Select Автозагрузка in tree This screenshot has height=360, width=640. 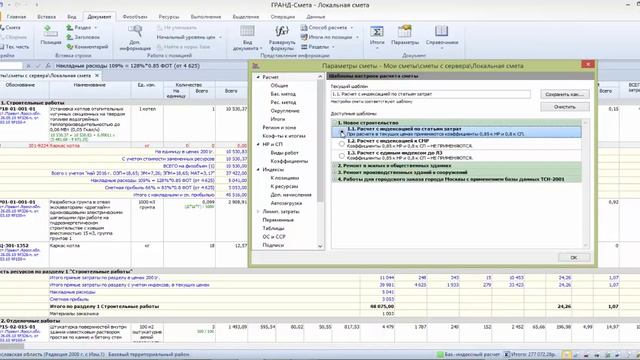point(286,203)
